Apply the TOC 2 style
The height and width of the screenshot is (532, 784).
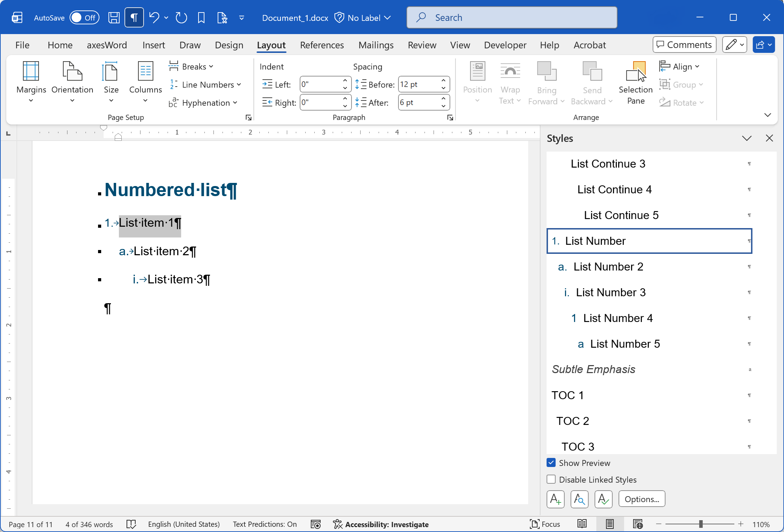coord(649,421)
